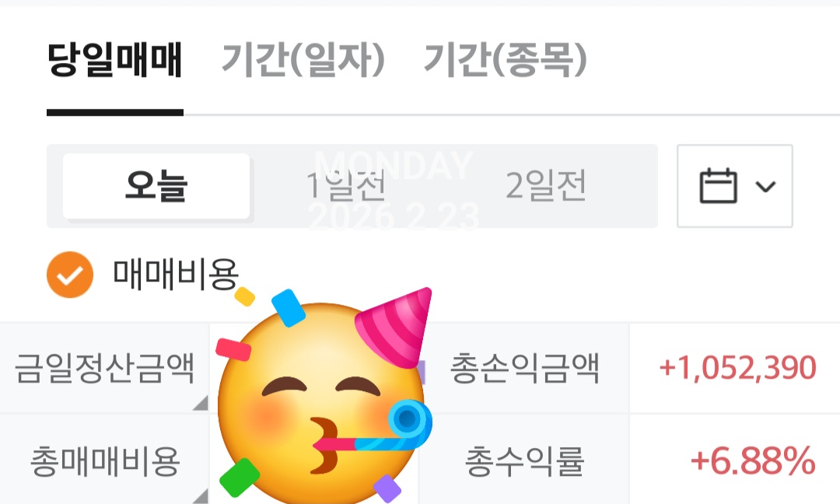Select the 2일전 date option
Viewport: 840px width, 504px height.
[547, 186]
